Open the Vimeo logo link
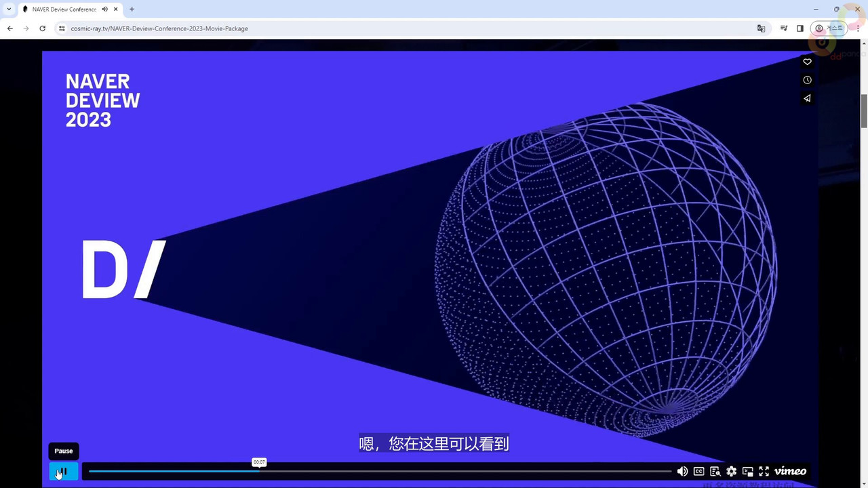 [x=790, y=471]
